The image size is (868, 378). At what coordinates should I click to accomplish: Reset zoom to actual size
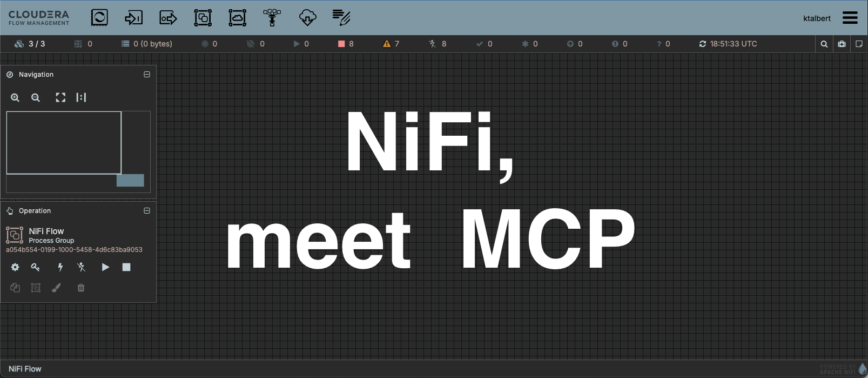pyautogui.click(x=81, y=97)
